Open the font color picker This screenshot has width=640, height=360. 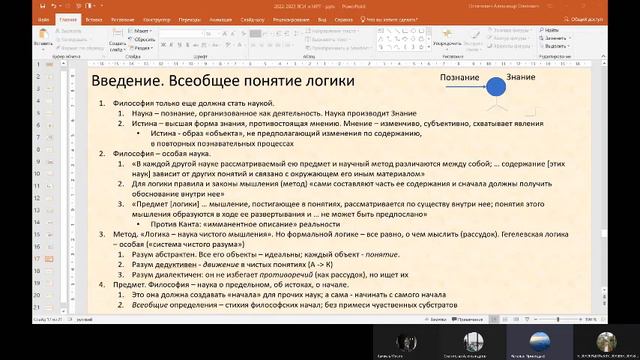(241, 45)
